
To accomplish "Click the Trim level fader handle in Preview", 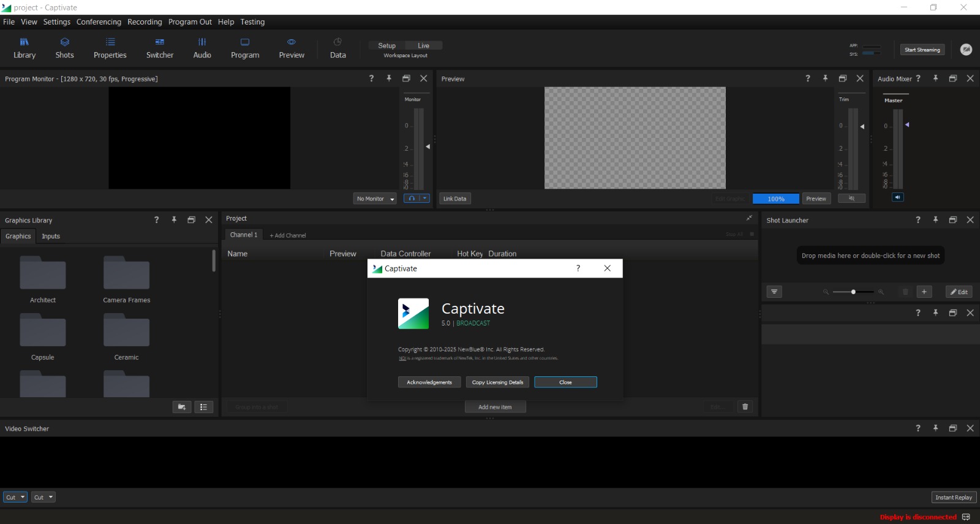I will click(862, 127).
